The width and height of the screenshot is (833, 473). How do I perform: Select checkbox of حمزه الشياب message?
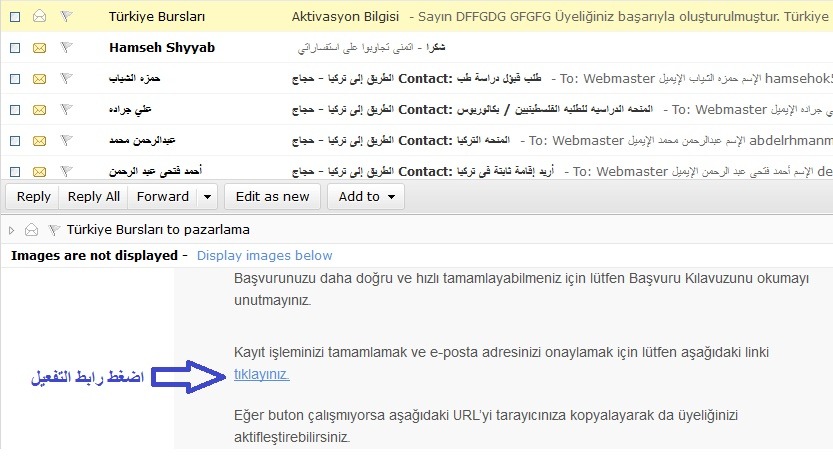tap(15, 79)
